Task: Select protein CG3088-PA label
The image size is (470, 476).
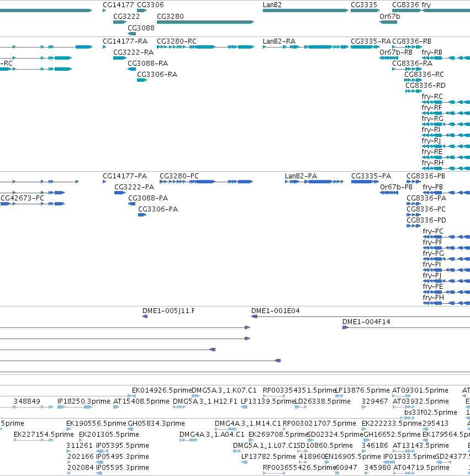Action: (148, 198)
